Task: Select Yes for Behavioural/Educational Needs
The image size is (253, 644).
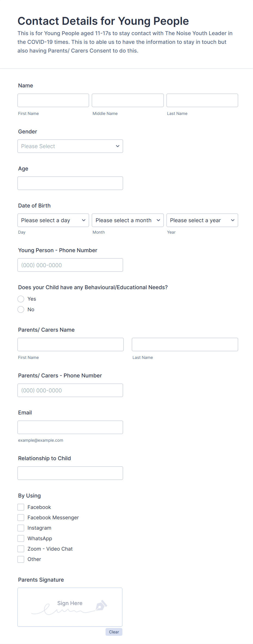Action: (x=21, y=299)
